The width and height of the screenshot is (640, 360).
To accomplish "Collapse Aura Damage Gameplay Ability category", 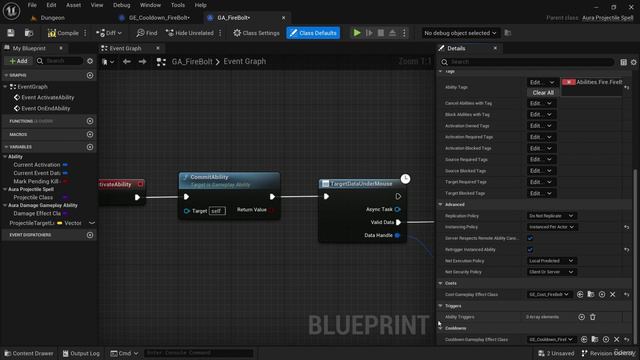I will 5,205.
